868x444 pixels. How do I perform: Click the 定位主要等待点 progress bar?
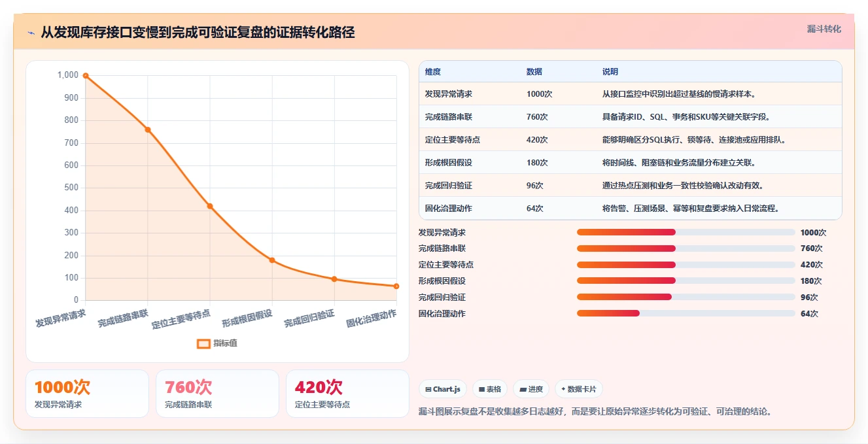(x=686, y=265)
